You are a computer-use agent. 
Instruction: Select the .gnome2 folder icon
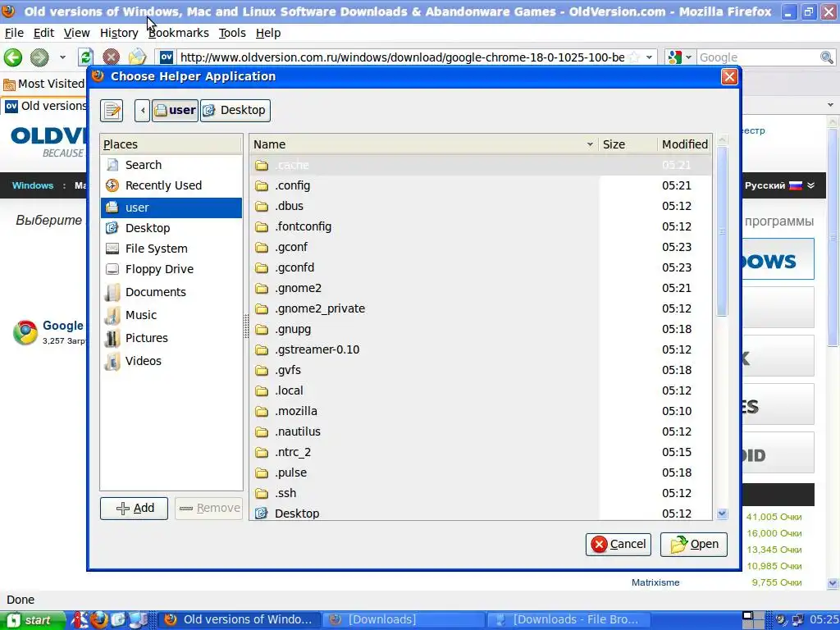[x=262, y=288]
